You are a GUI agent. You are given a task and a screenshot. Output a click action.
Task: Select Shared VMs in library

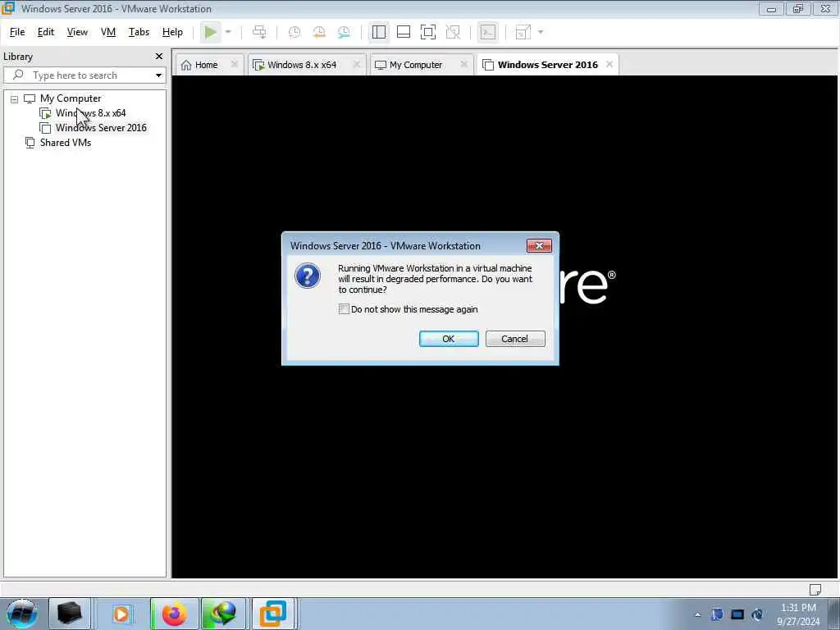(66, 143)
